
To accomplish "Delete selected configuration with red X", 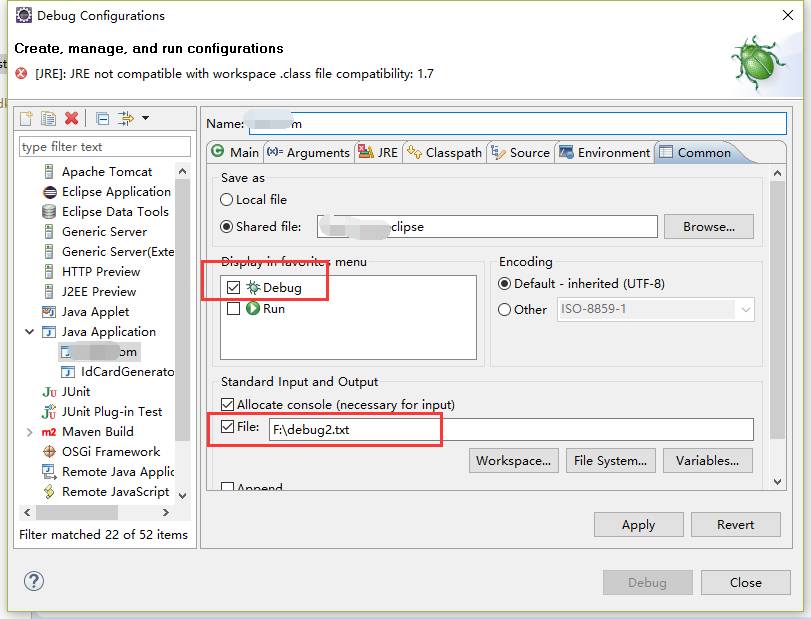I will [x=71, y=118].
